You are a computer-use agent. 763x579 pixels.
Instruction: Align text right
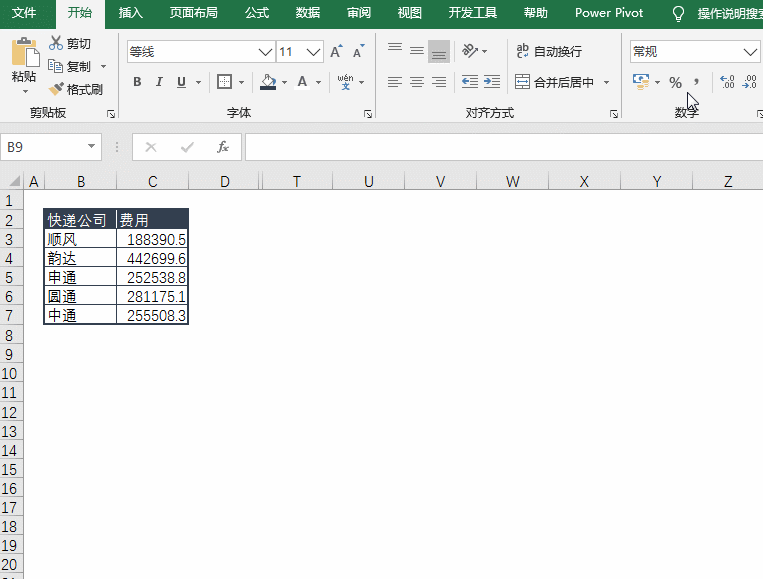[439, 82]
